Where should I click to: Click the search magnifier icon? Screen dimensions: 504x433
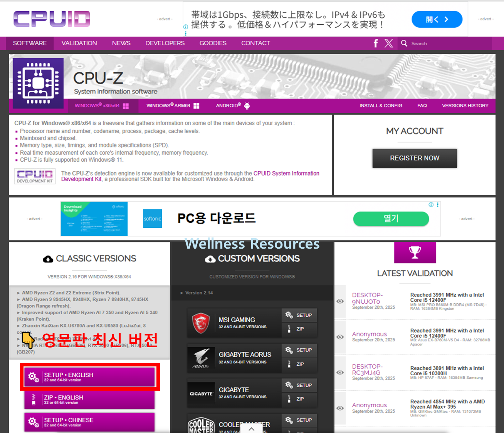(404, 43)
